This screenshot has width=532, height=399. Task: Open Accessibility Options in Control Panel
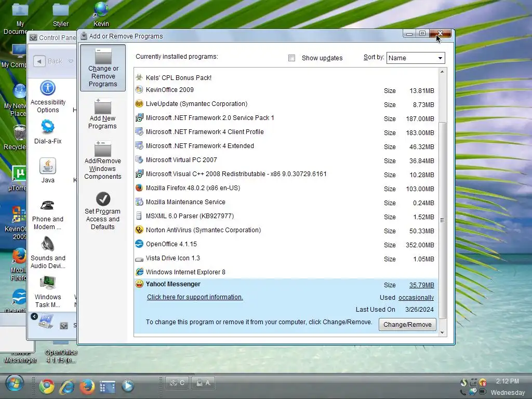coord(48,97)
